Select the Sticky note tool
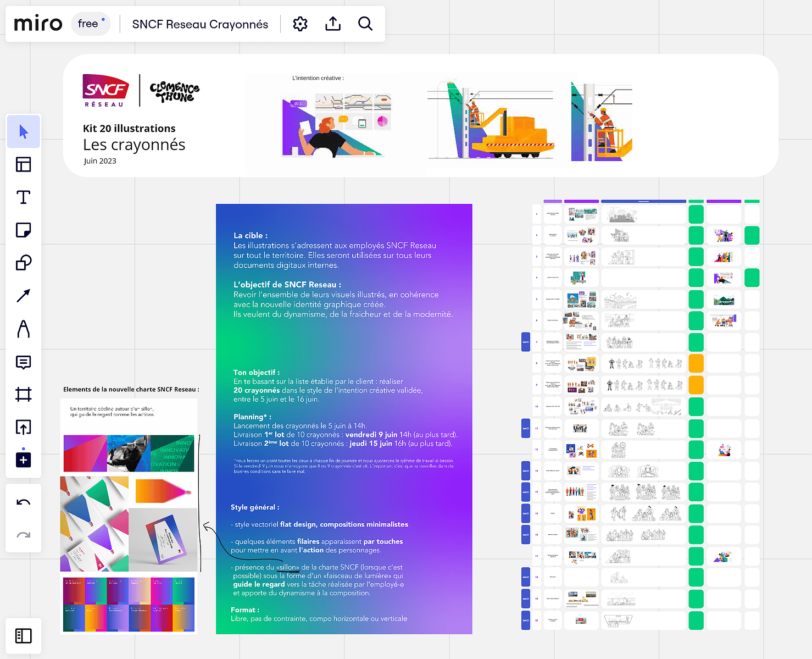Screen dimensions: 812x659 point(23,230)
